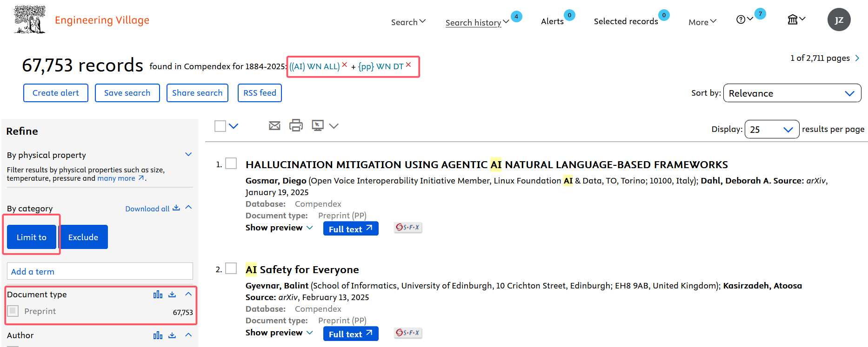Open the Alerts menu item
868x347 pixels.
pos(552,21)
